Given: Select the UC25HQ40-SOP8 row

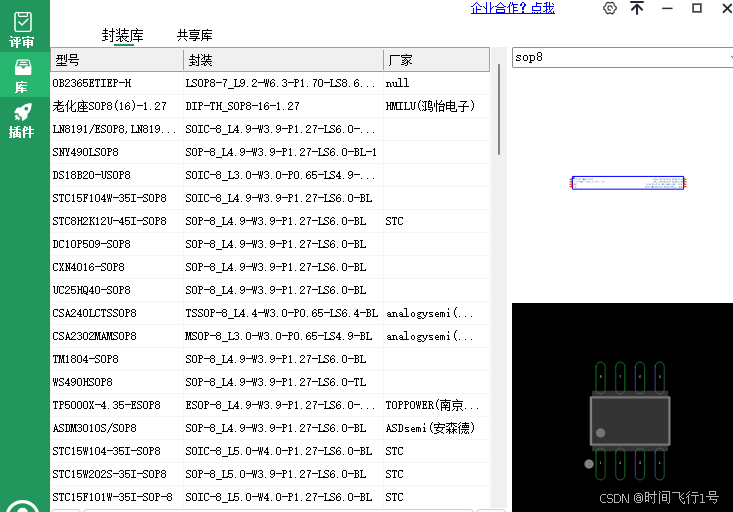Looking at the screenshot, I should click(x=270, y=290).
